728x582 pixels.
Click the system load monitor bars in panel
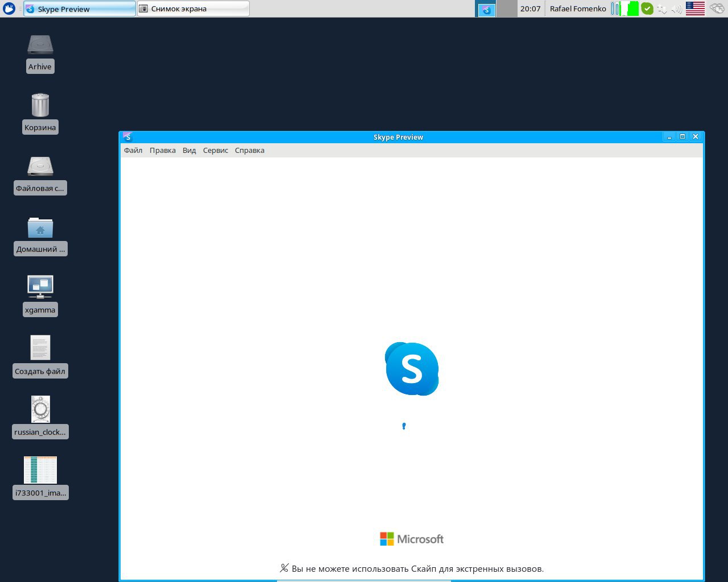point(624,9)
